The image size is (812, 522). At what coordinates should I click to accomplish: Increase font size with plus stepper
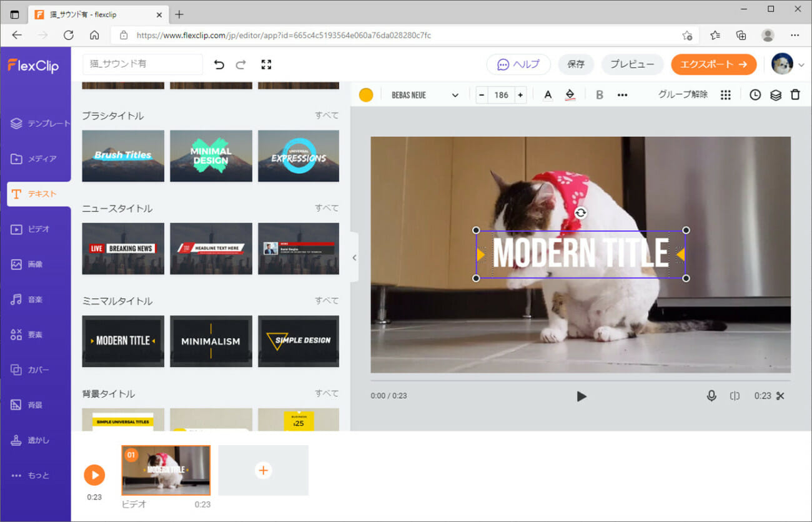520,95
